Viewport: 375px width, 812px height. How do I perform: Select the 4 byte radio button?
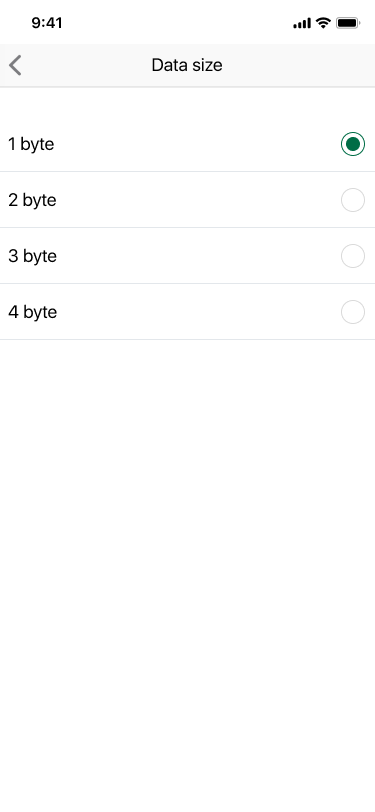(x=353, y=312)
